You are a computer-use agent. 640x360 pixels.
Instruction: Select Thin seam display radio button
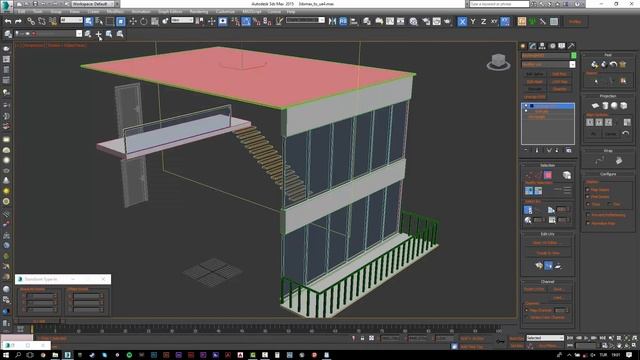pyautogui.click(x=609, y=204)
